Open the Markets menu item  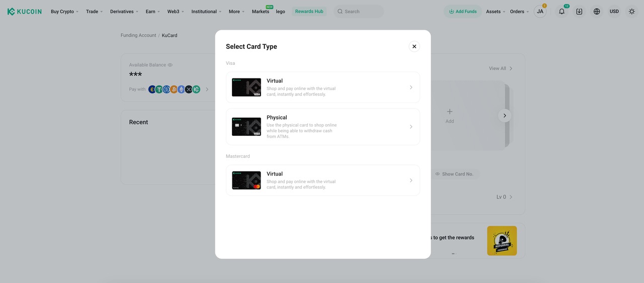pos(260,12)
